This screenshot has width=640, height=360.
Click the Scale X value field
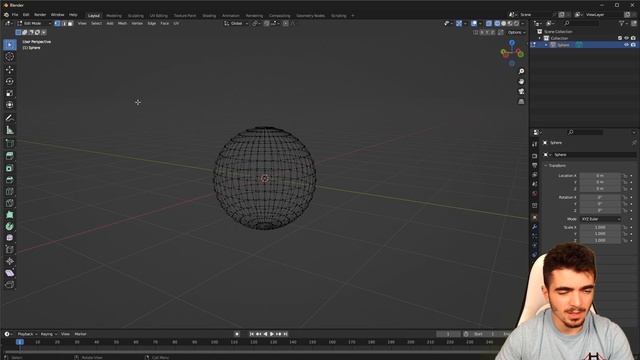tap(600, 227)
